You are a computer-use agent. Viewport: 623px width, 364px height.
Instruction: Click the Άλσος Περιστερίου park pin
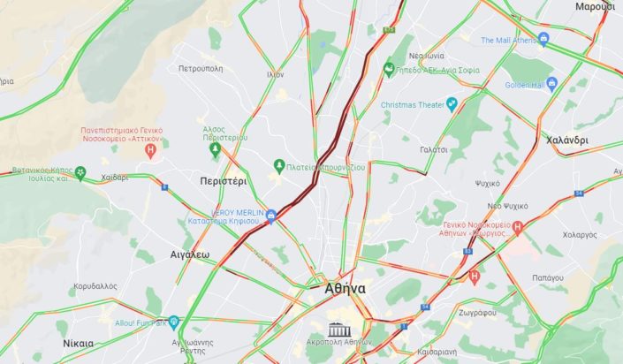[x=215, y=150]
